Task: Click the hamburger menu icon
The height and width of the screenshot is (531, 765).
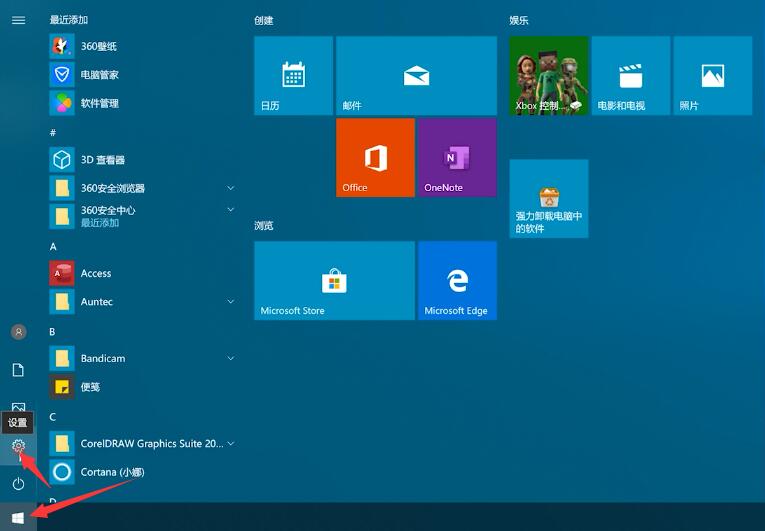Action: coord(19,20)
